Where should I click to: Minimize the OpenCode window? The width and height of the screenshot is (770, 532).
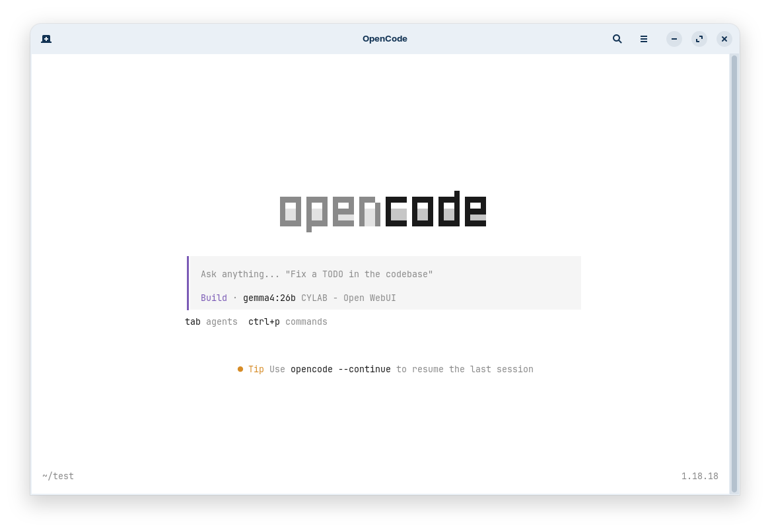674,39
